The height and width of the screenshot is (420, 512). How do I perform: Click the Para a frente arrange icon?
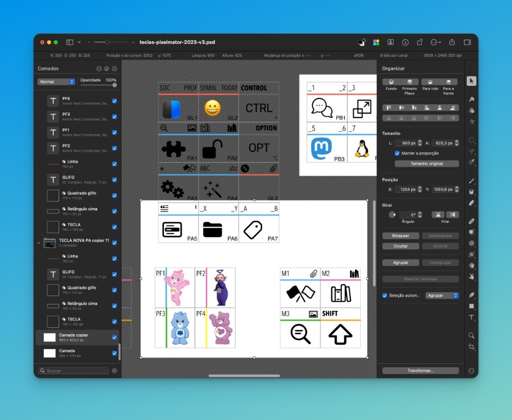[x=449, y=82]
